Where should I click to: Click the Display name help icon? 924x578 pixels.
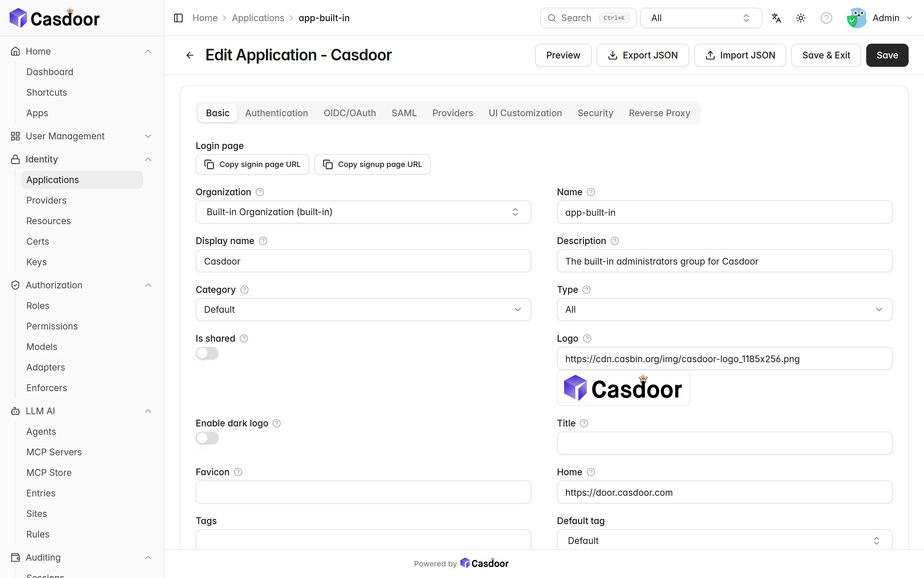pyautogui.click(x=263, y=241)
